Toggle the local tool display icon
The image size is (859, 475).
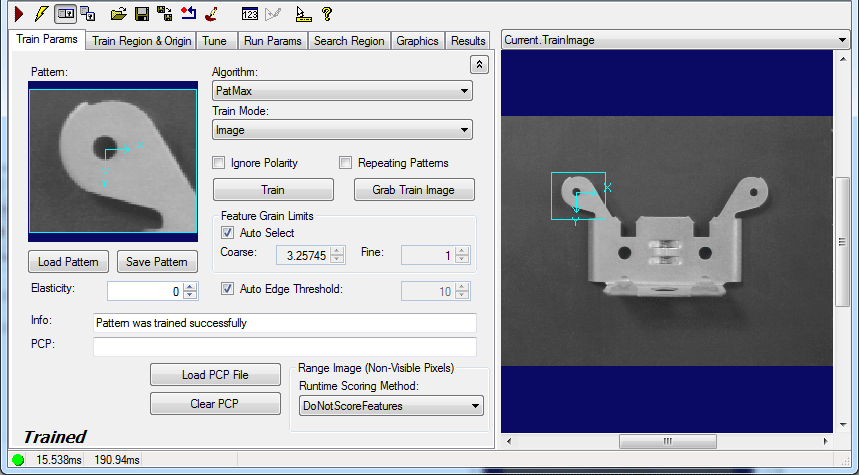tap(65, 14)
